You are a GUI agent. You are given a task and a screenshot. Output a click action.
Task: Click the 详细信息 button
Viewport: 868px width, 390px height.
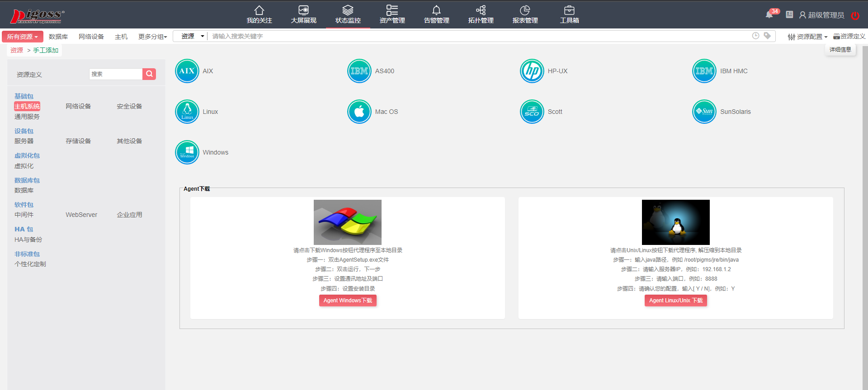[x=840, y=50]
